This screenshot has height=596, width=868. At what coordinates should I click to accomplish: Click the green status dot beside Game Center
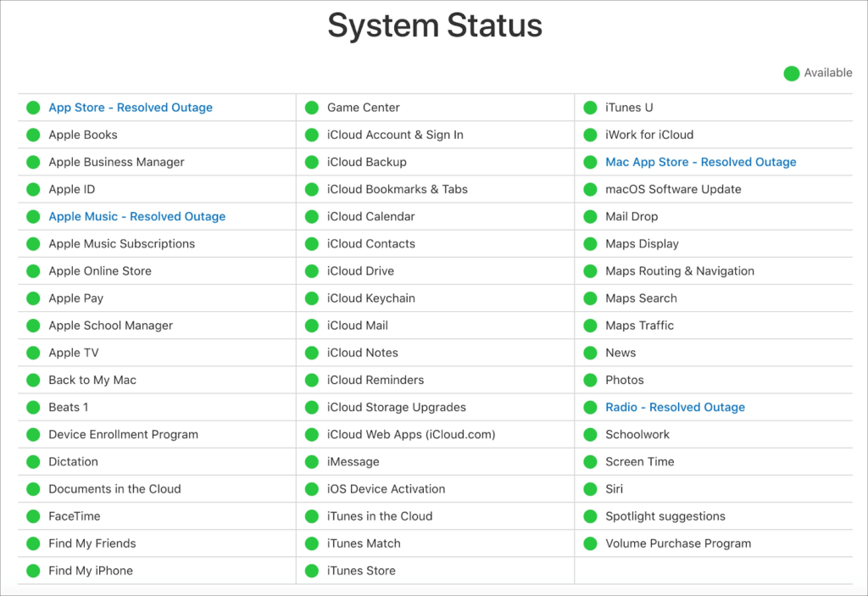(x=312, y=108)
